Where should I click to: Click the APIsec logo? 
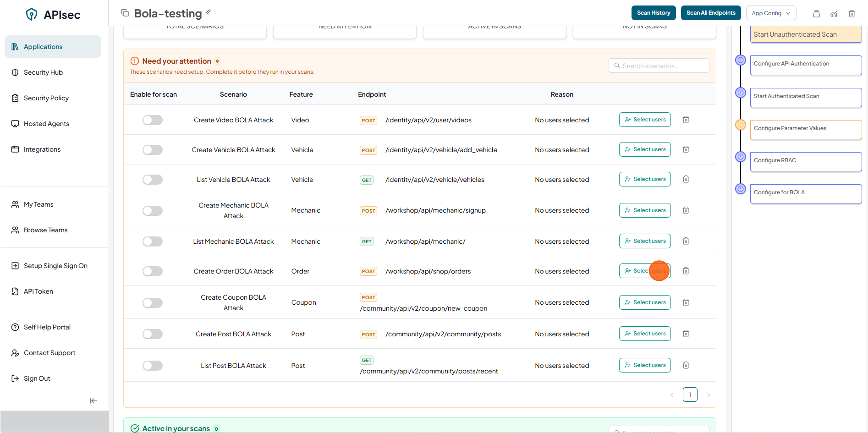coord(53,15)
